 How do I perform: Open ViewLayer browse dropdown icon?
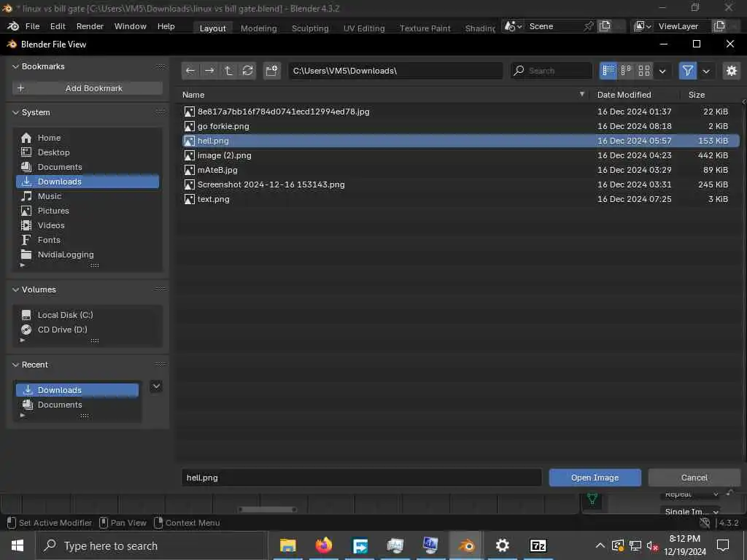(x=643, y=26)
